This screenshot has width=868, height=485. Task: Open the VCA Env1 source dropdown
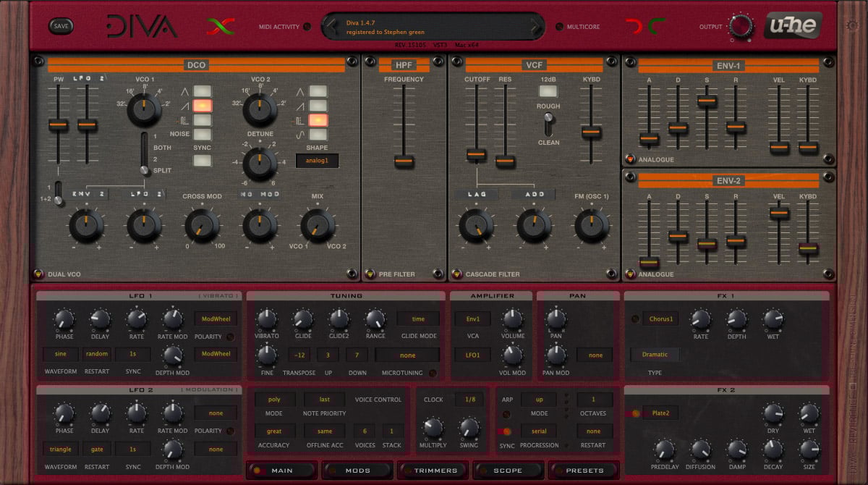pos(472,319)
